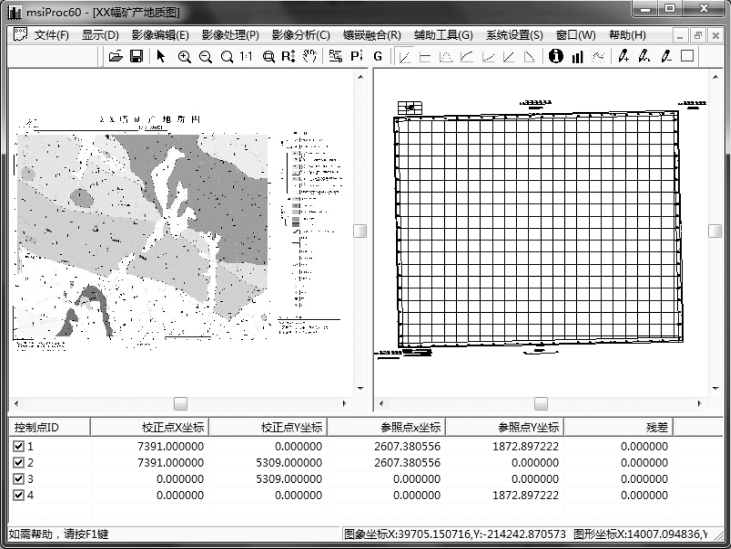Click the geological map image in left pane
The width and height of the screenshot is (731, 549).
[143, 237]
